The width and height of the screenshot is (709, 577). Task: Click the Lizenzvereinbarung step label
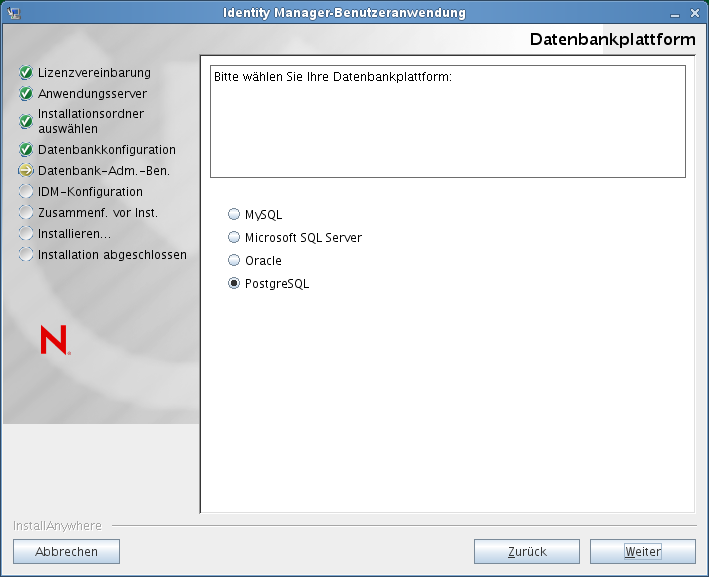(x=95, y=73)
